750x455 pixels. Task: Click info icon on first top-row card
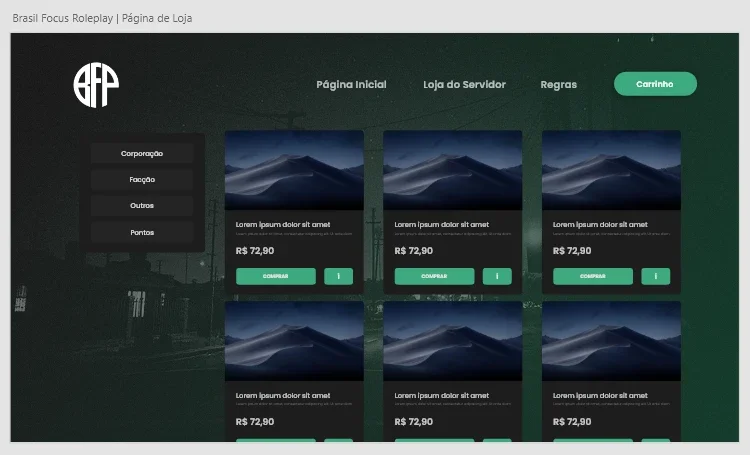tap(339, 276)
